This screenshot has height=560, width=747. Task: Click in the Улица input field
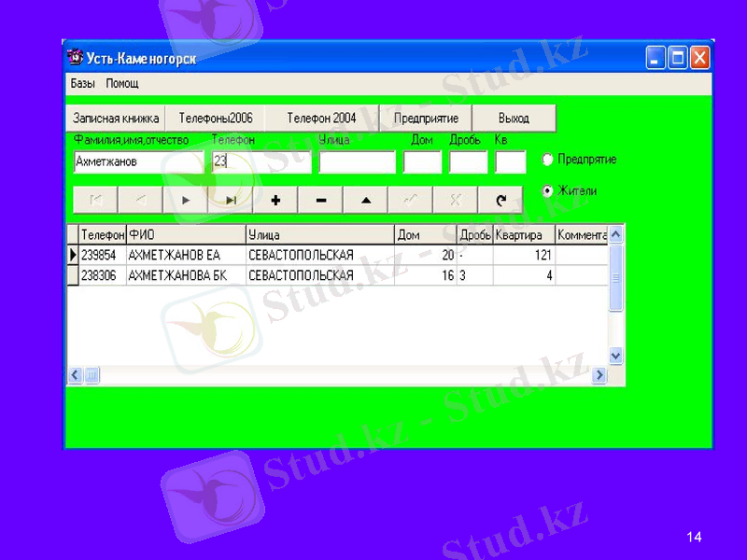357,162
